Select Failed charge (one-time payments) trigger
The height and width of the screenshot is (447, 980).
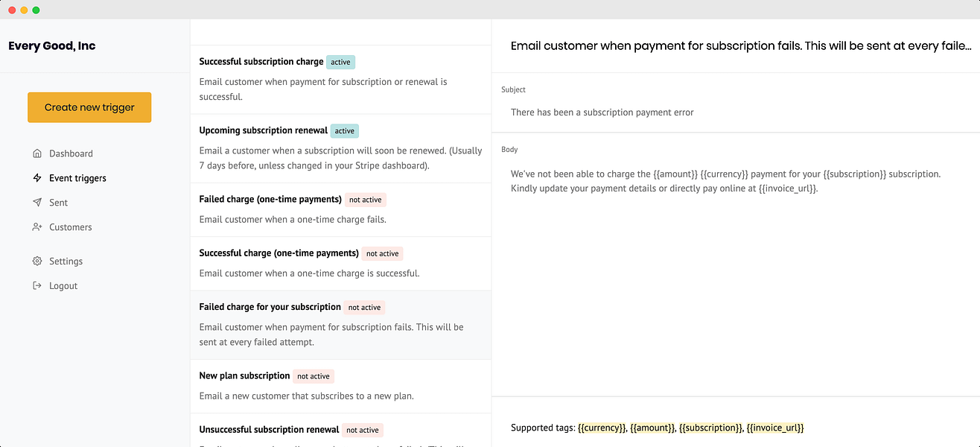pyautogui.click(x=341, y=210)
